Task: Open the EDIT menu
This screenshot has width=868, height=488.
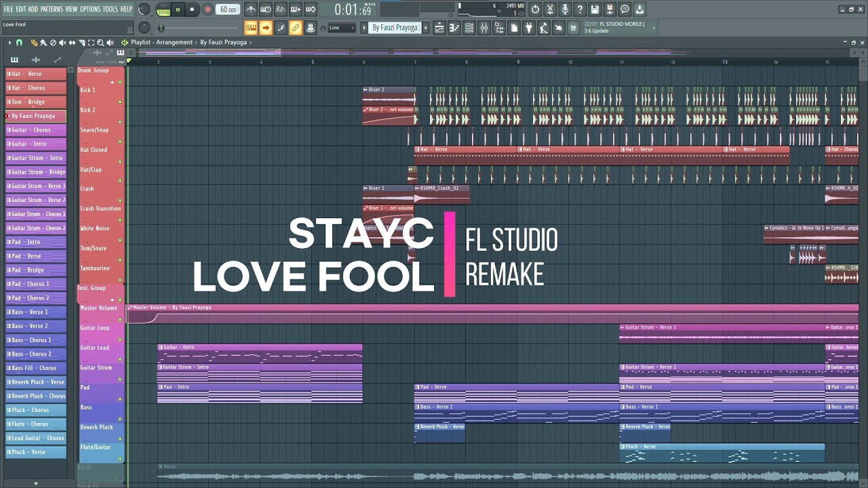Action: 21,9
